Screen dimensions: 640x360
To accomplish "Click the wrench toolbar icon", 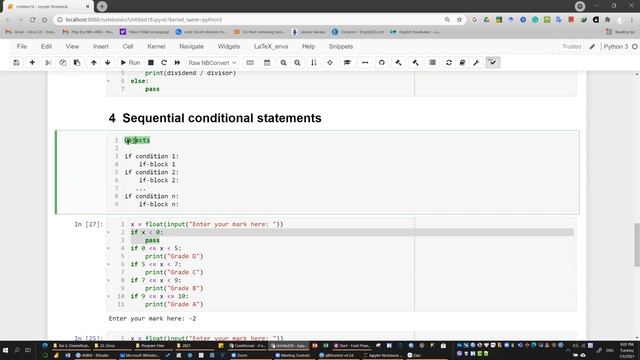I will pos(476,62).
